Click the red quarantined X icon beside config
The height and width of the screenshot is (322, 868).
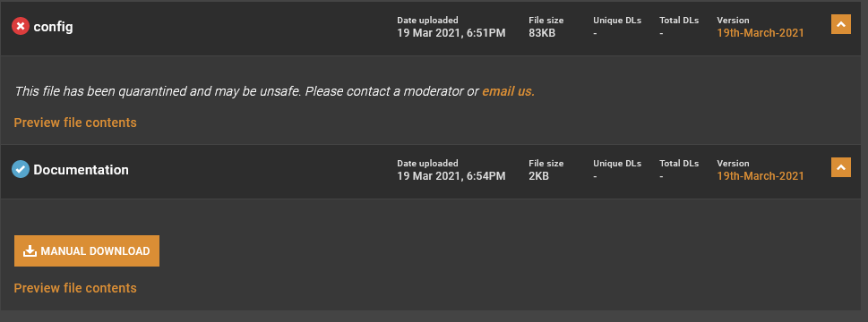tap(21, 26)
